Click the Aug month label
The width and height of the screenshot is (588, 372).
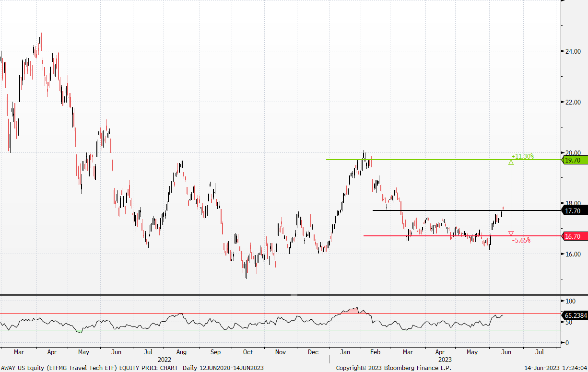point(181,352)
